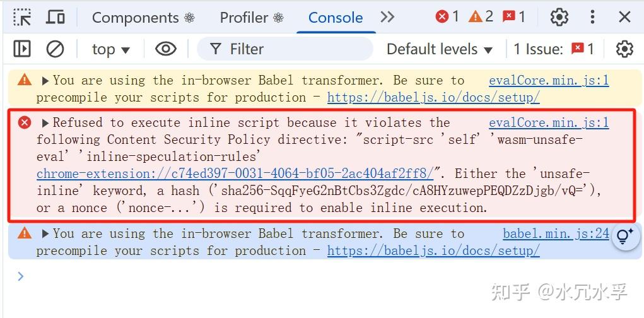Show more tabs with double chevron
This screenshot has width=644, height=318.
(x=387, y=17)
